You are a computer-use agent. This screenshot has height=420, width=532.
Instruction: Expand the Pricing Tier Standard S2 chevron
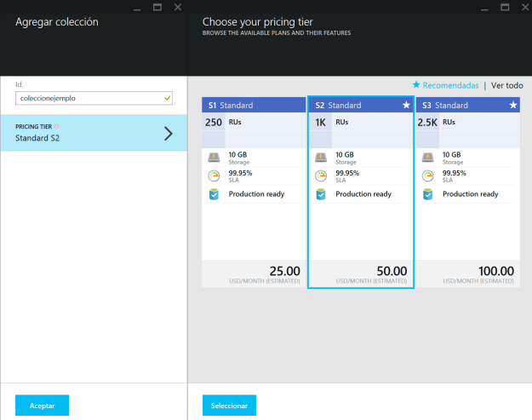tap(168, 133)
